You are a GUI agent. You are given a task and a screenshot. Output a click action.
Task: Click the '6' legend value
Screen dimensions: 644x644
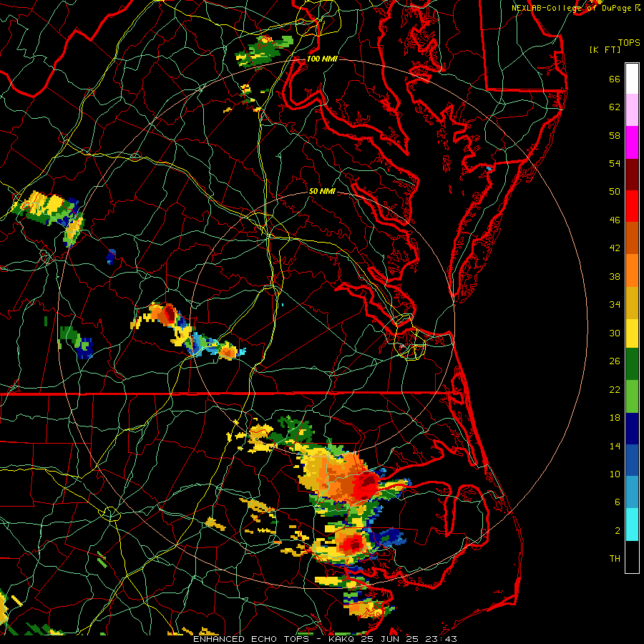[618, 502]
